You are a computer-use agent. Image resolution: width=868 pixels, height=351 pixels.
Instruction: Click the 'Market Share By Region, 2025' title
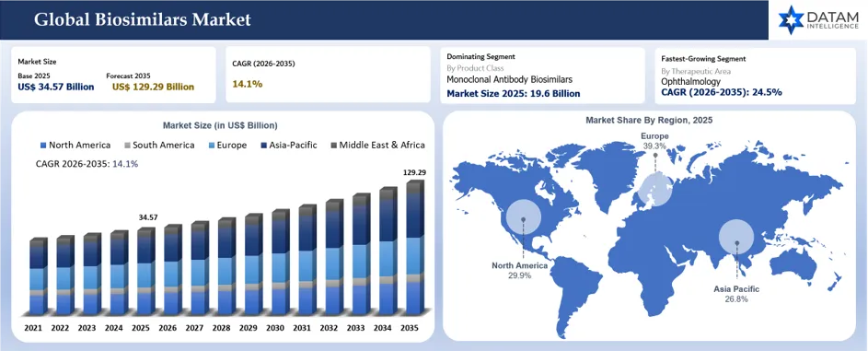[x=649, y=120]
